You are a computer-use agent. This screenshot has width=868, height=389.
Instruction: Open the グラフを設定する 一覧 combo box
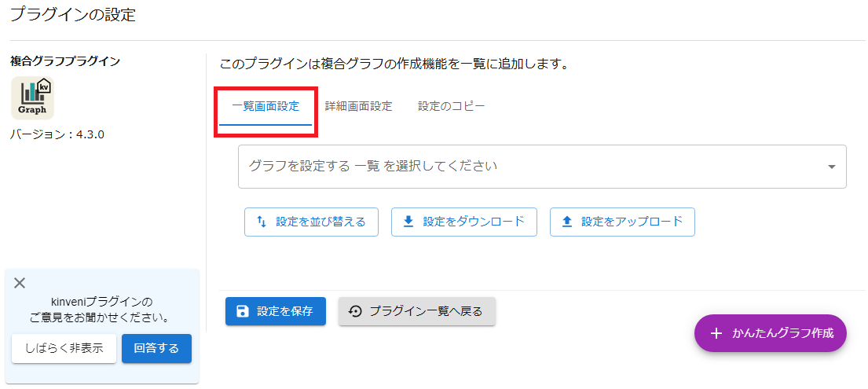tap(542, 167)
